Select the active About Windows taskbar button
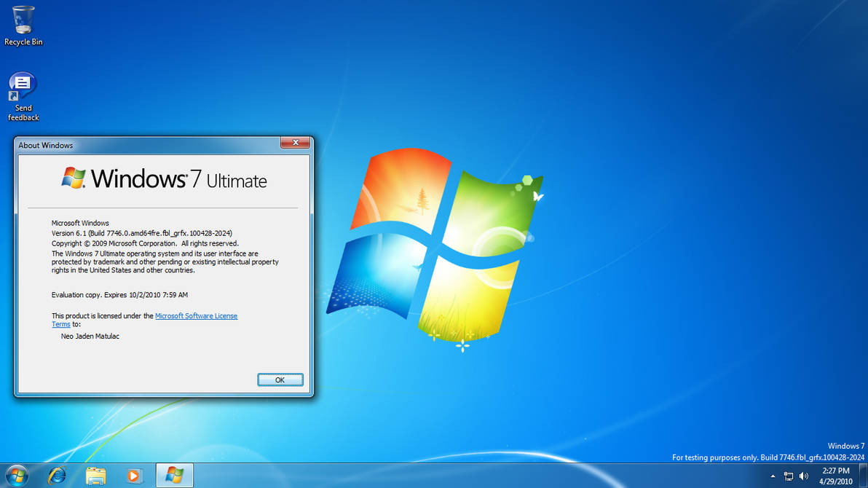Image resolution: width=868 pixels, height=488 pixels. (174, 476)
